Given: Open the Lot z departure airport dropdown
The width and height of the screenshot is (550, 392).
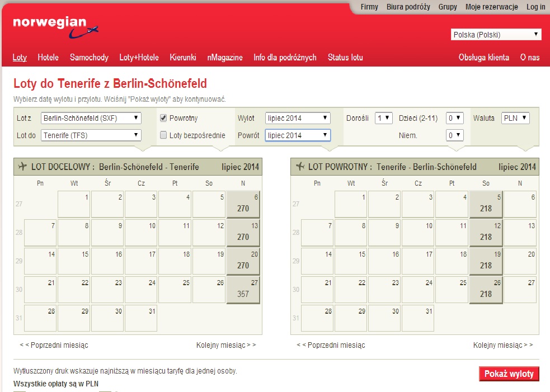Looking at the screenshot, I should (x=91, y=118).
